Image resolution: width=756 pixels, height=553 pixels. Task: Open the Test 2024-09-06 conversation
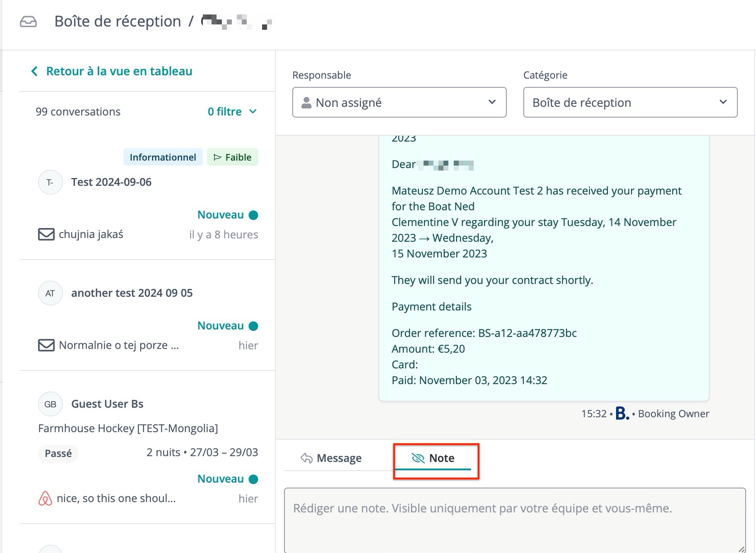point(111,182)
